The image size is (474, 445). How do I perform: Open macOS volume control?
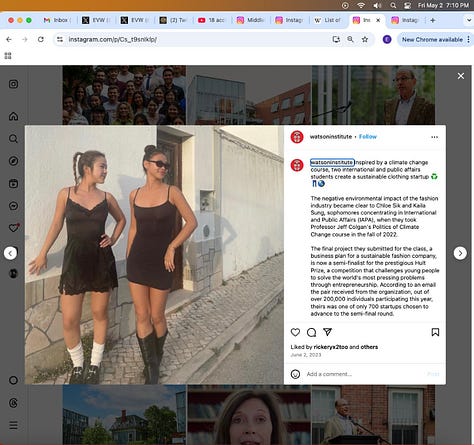click(377, 5)
